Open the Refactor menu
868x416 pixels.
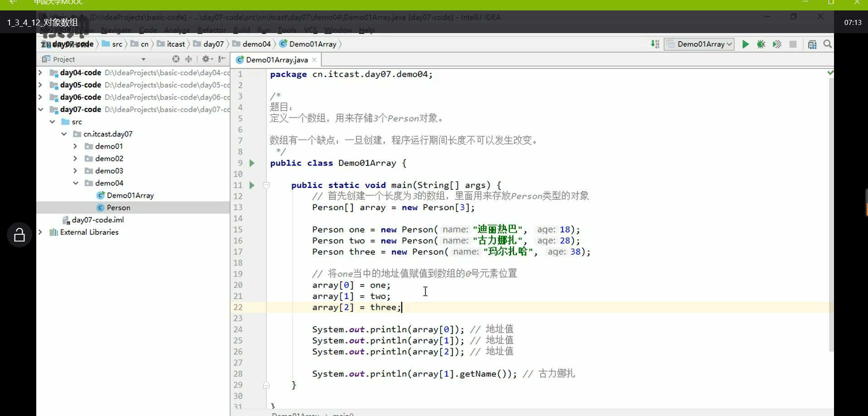pos(212,30)
